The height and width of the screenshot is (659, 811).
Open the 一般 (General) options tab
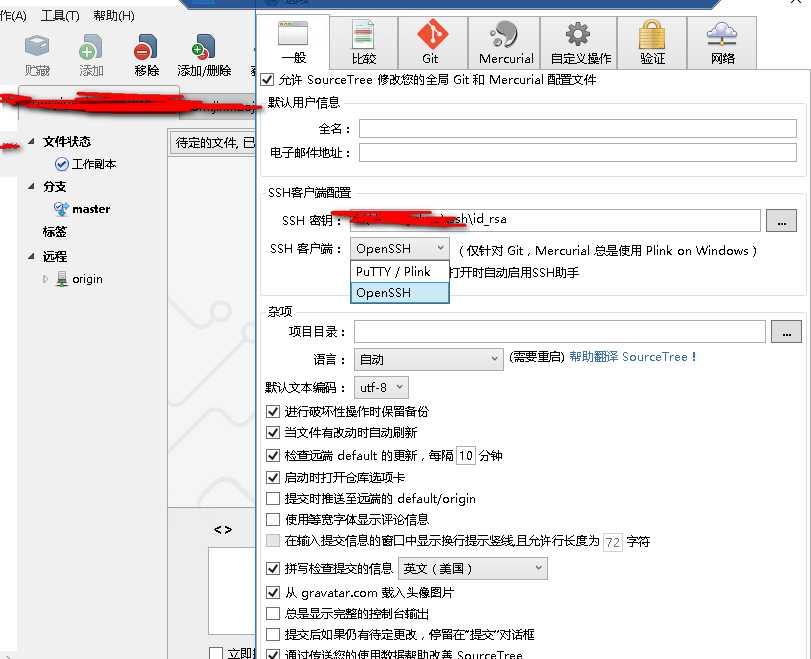[293, 43]
